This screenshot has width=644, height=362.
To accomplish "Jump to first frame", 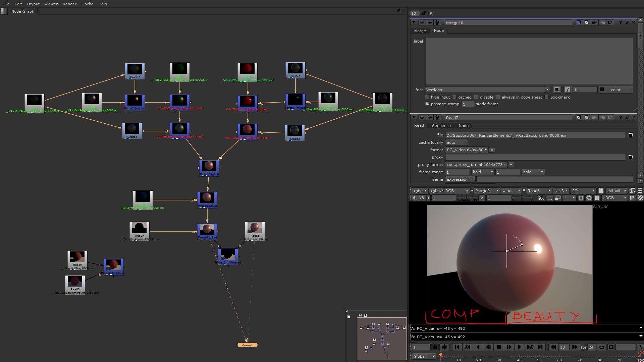I will coord(457,347).
